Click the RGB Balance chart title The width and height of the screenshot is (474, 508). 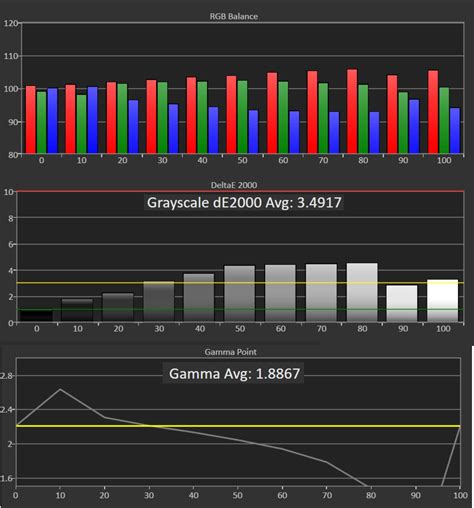click(234, 16)
